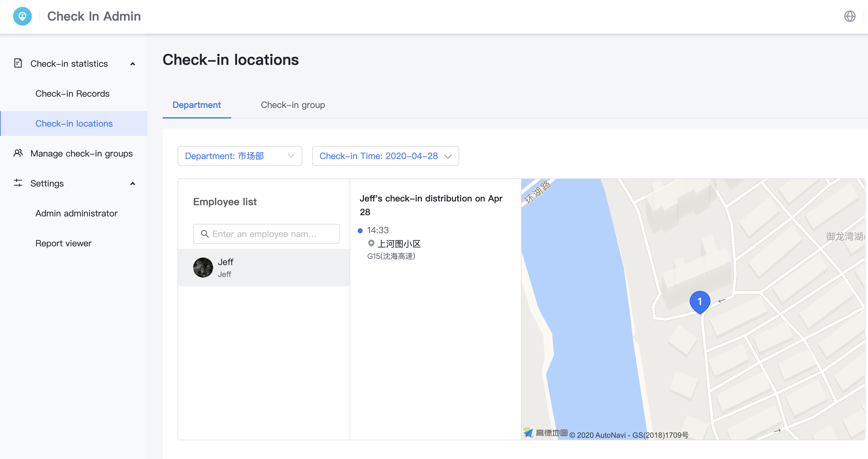Open the Check-in Time date dropdown
The width and height of the screenshot is (868, 459).
click(385, 156)
